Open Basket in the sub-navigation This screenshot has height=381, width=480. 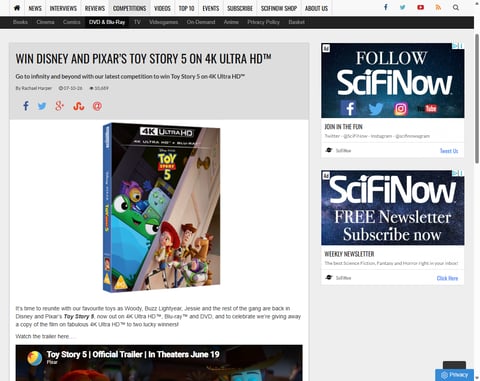tap(296, 22)
